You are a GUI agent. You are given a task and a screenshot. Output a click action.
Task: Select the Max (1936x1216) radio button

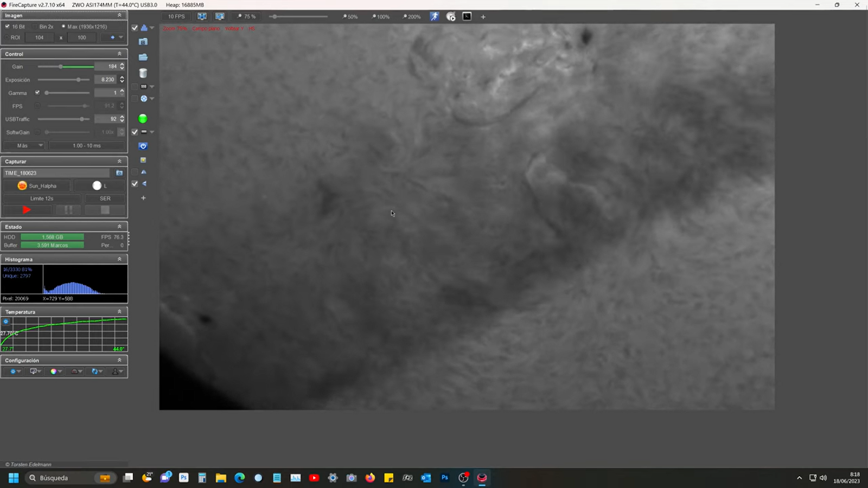coord(63,26)
